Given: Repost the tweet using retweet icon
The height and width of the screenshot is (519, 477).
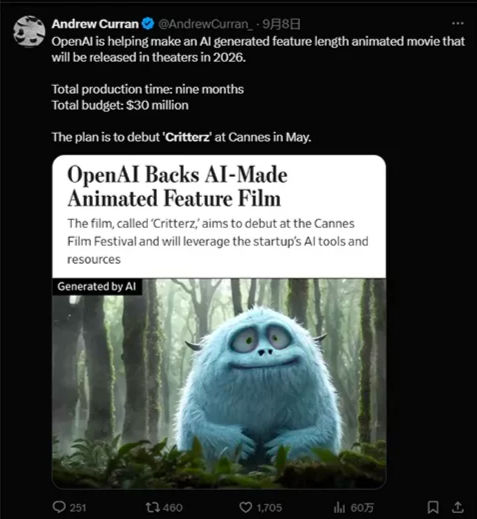Looking at the screenshot, I should pos(151,507).
